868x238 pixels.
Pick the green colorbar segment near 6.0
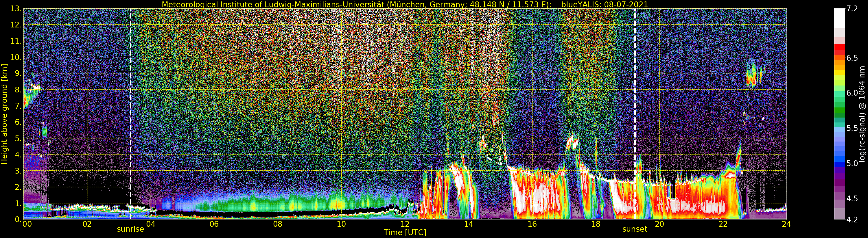(839, 98)
